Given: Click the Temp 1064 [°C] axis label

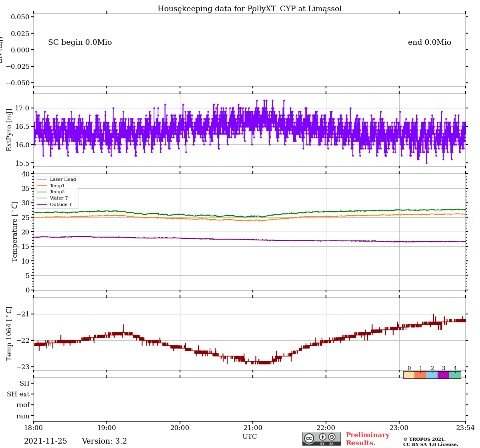Looking at the screenshot, I should [9, 334].
